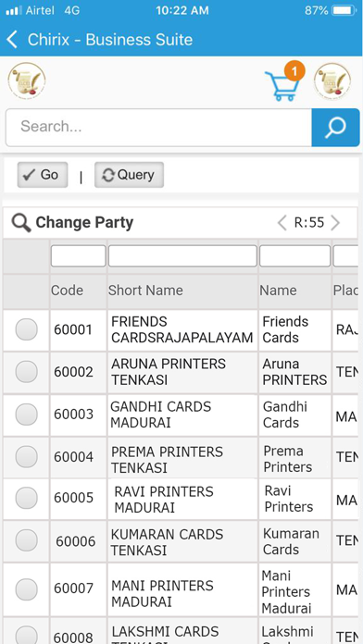
Task: Click the Go button
Action: click(x=43, y=175)
